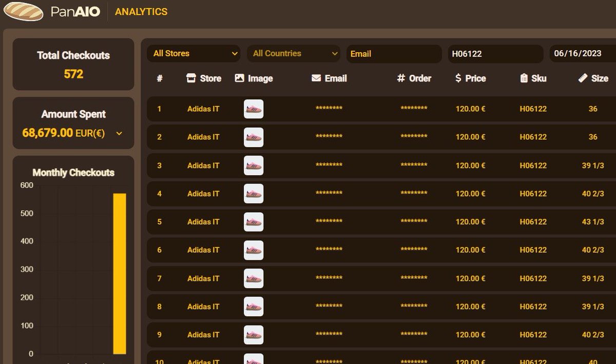Click the Order column hash icon
The image size is (616, 364).
point(401,78)
